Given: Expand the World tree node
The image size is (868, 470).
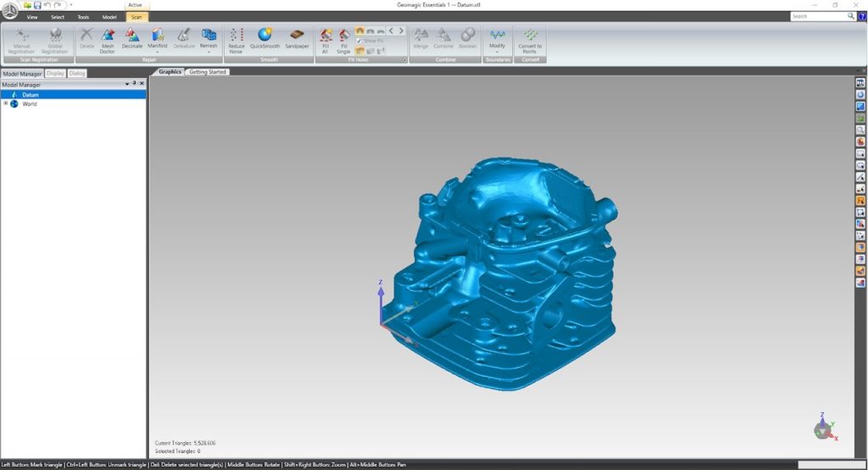Looking at the screenshot, I should coord(6,104).
